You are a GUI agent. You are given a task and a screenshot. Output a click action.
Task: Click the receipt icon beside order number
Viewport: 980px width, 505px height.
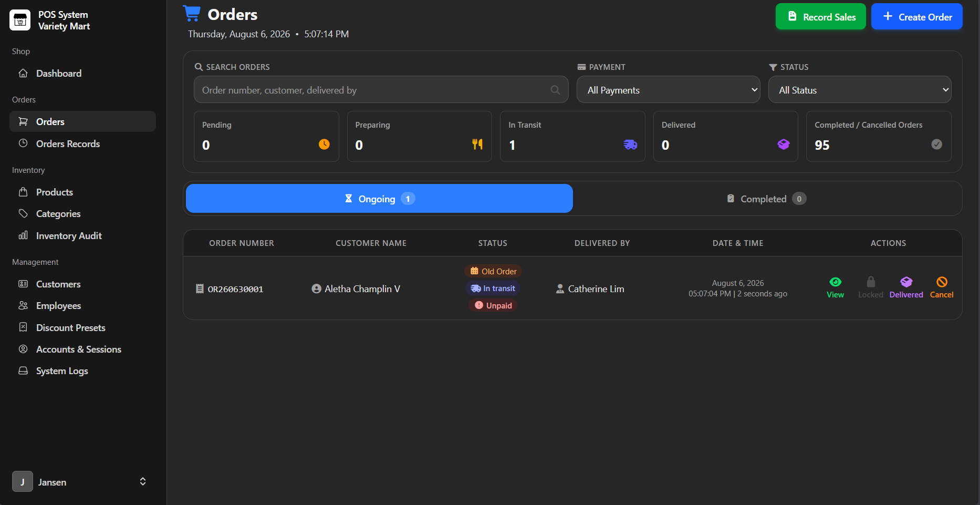pos(200,288)
